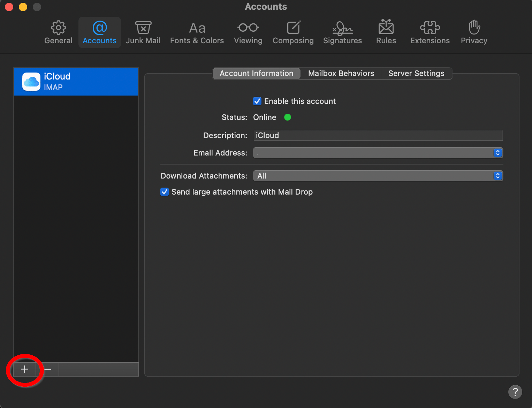Screen dimensions: 532x408
Task: Click the Description field containing iCloud
Action: click(378, 135)
